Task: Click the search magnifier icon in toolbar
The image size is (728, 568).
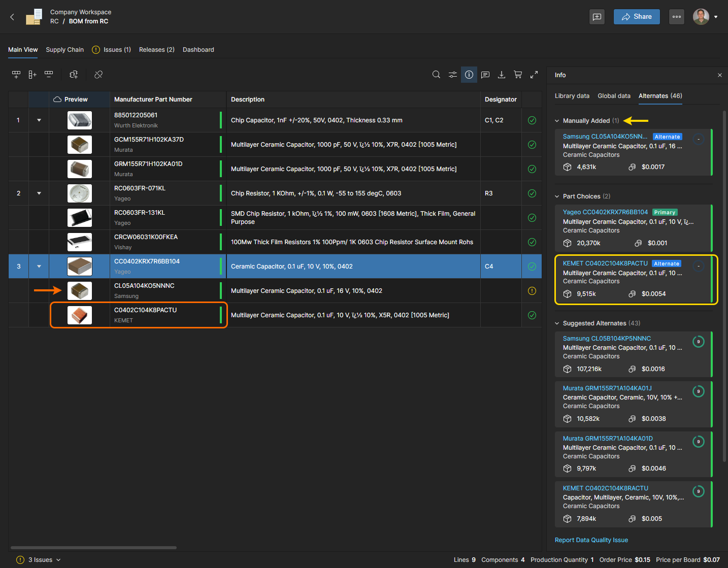Action: click(436, 75)
